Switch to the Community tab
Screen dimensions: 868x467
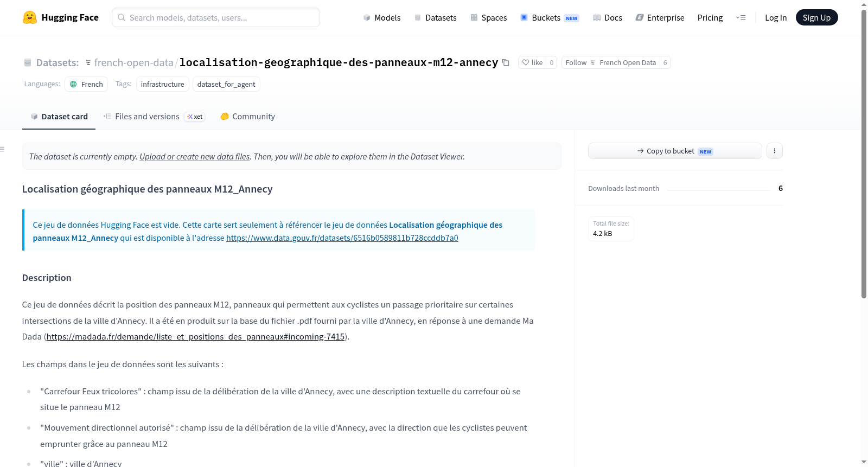tap(247, 116)
